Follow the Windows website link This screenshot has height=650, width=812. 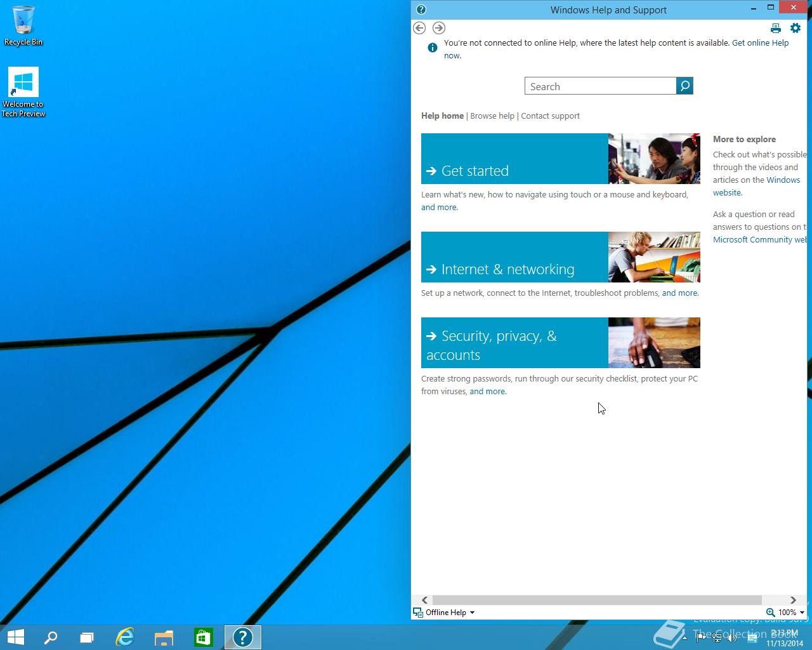click(783, 180)
